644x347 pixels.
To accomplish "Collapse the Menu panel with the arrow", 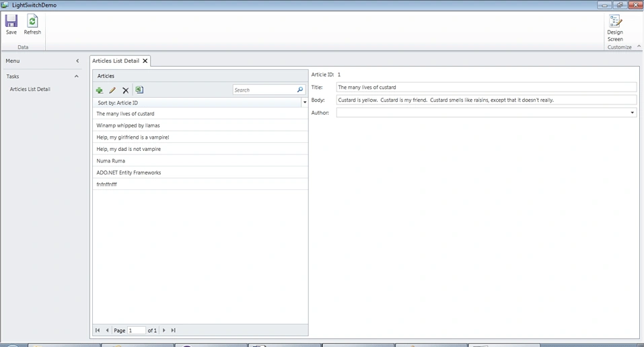I will point(77,61).
